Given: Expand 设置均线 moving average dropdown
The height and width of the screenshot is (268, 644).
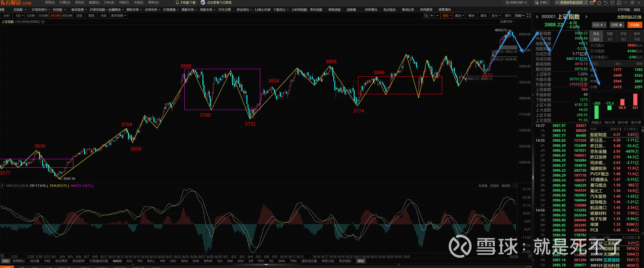Looking at the screenshot, I should 507,22.
